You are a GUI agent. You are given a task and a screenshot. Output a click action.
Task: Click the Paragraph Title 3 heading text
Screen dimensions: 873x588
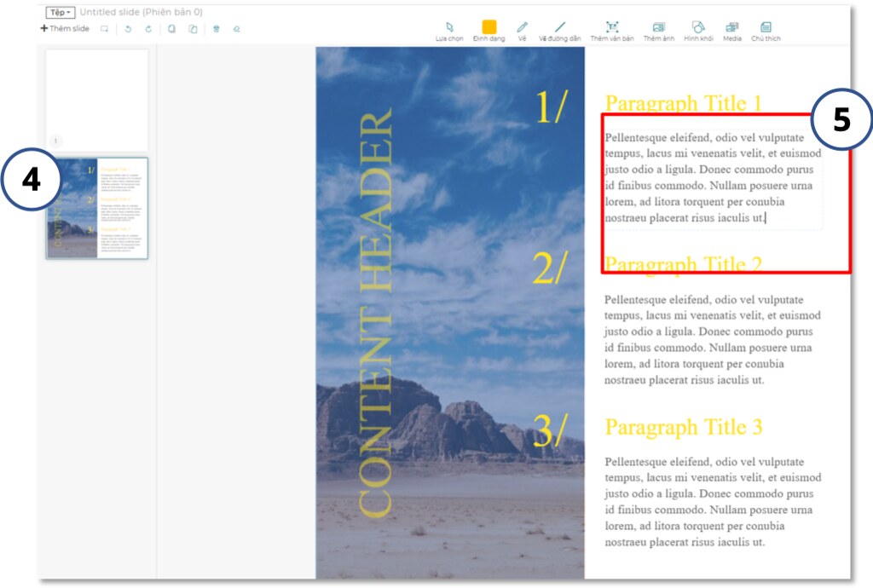(683, 427)
